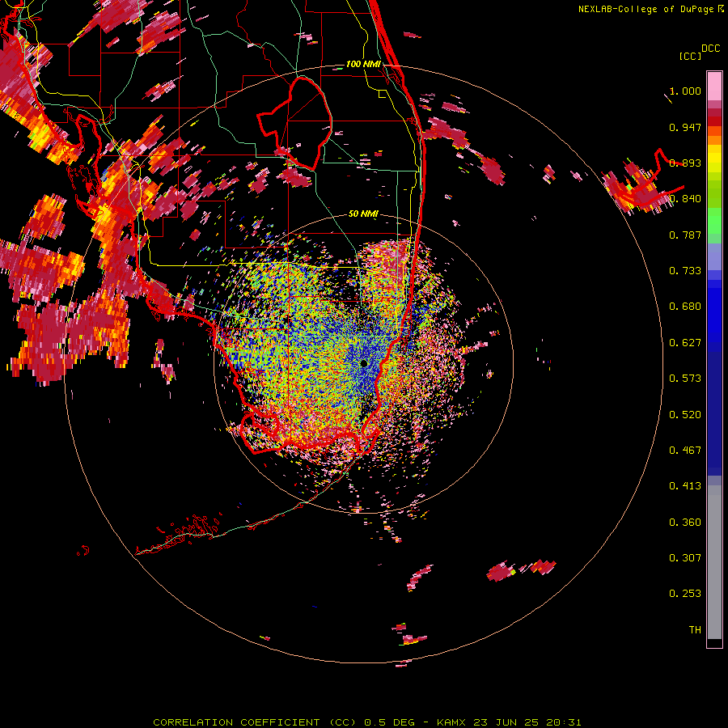
Task: Select the 0.840 value on the color scale
Action: pos(685,199)
